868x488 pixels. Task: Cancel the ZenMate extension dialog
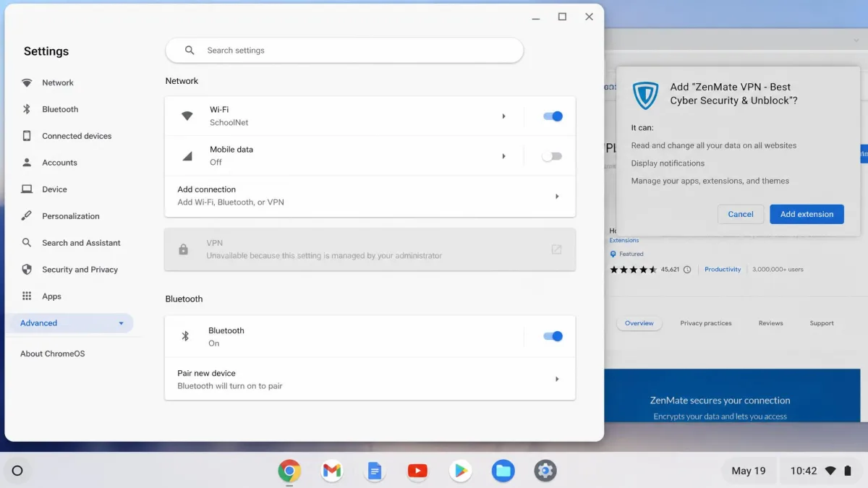point(741,214)
